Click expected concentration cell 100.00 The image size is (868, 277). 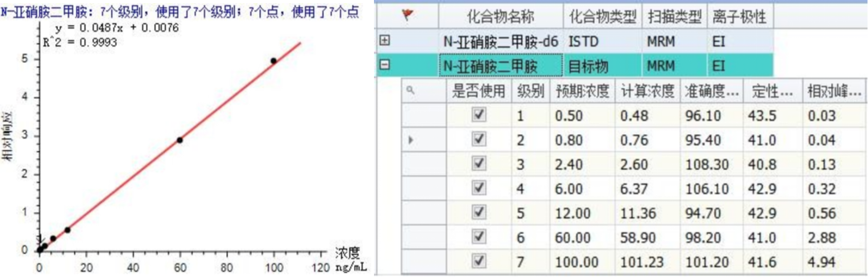[582, 262]
